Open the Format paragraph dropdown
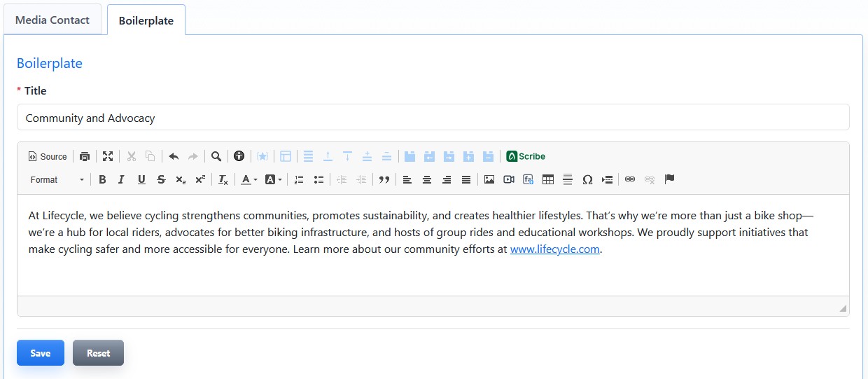This screenshot has width=868, height=379. click(57, 180)
